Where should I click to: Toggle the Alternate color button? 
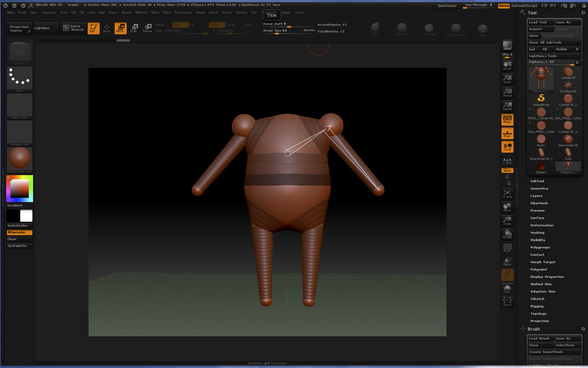pos(20,232)
